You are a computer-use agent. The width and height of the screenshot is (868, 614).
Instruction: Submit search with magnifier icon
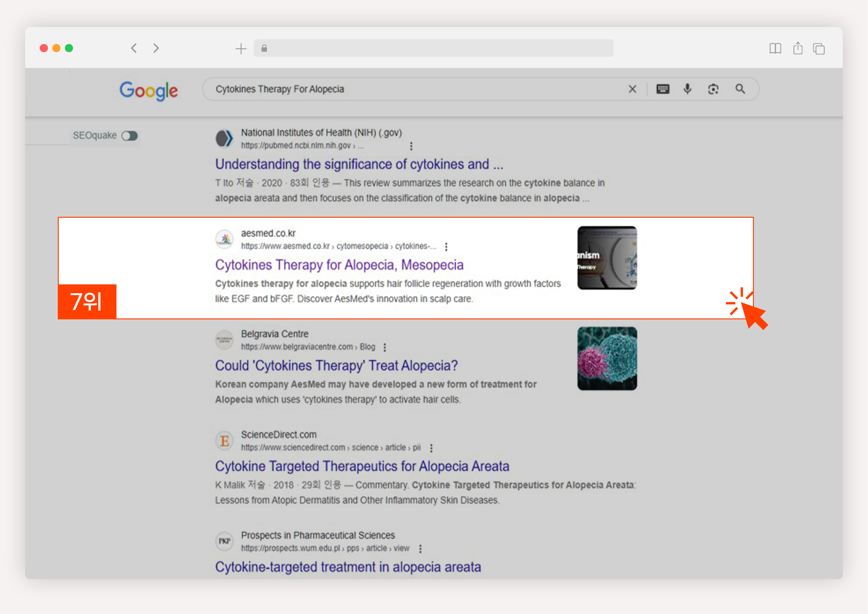coord(740,89)
